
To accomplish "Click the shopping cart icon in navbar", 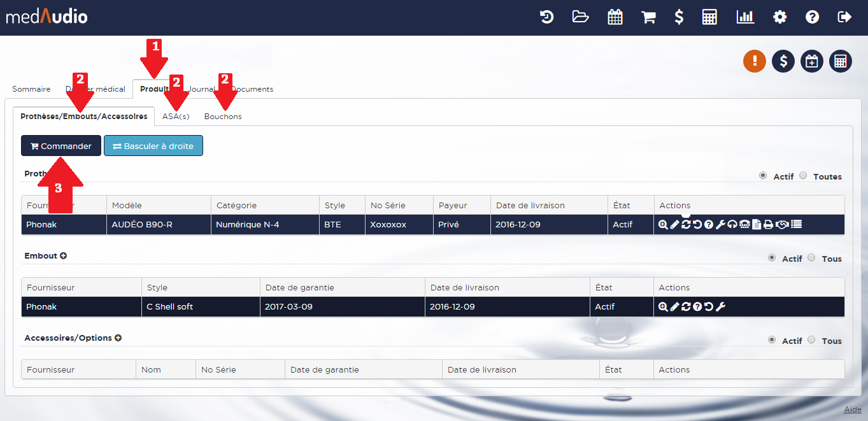I will 648,17.
